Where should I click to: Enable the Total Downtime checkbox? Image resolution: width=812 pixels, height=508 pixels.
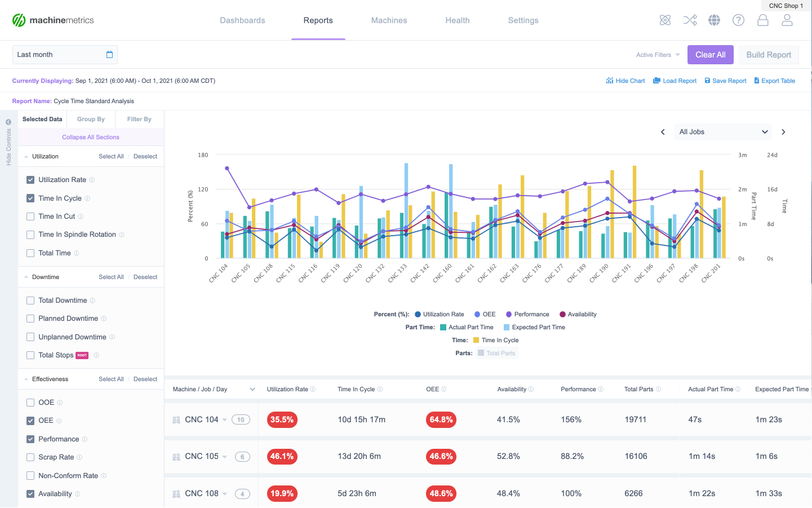(30, 300)
